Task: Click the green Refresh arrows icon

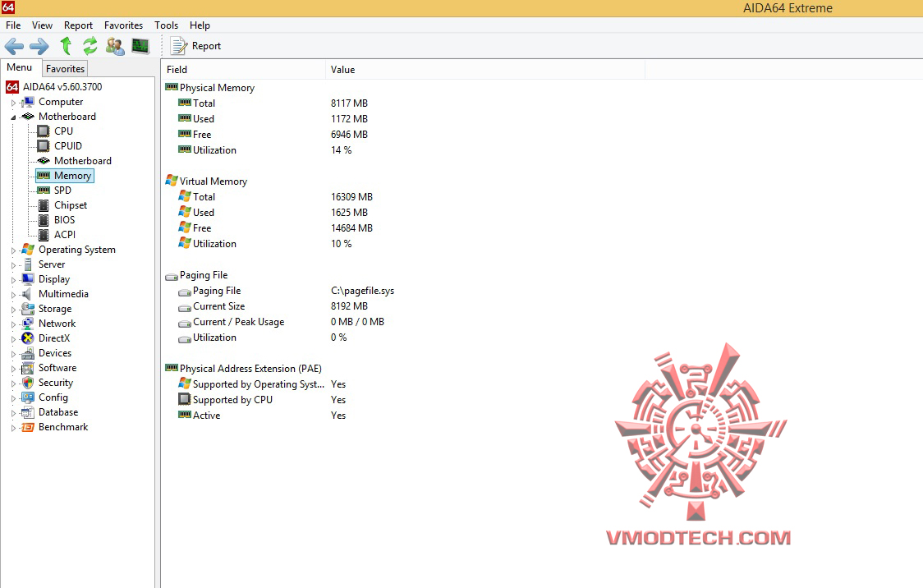Action: click(90, 45)
